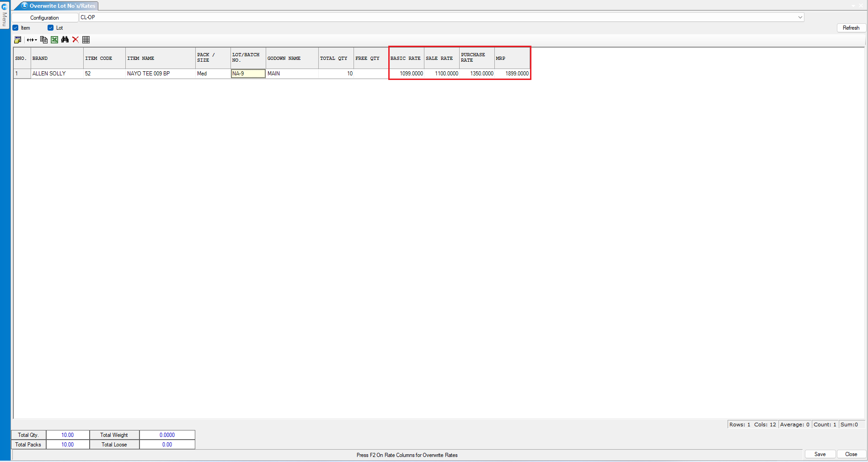Click the grid layout toolbar icon
This screenshot has height=462, width=868.
86,40
